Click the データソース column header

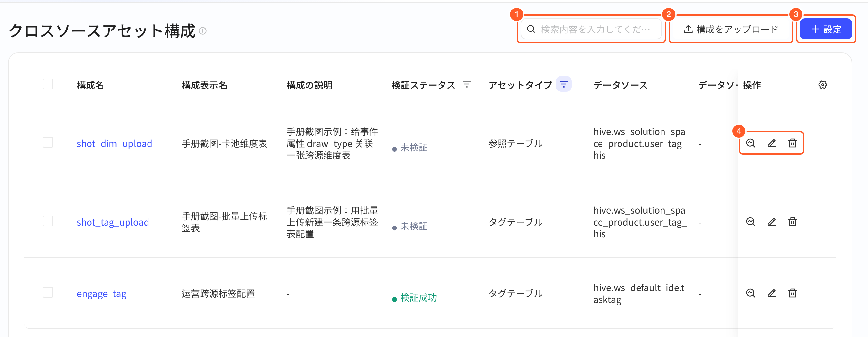(620, 85)
